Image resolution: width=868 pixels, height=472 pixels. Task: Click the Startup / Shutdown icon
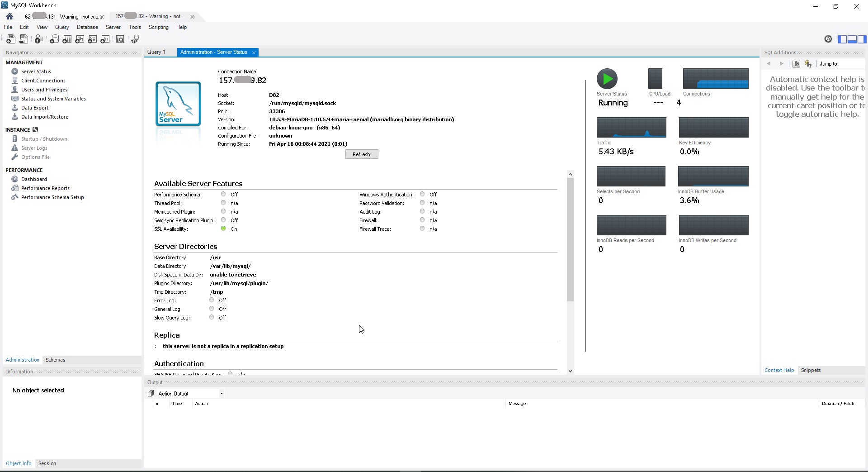point(15,139)
